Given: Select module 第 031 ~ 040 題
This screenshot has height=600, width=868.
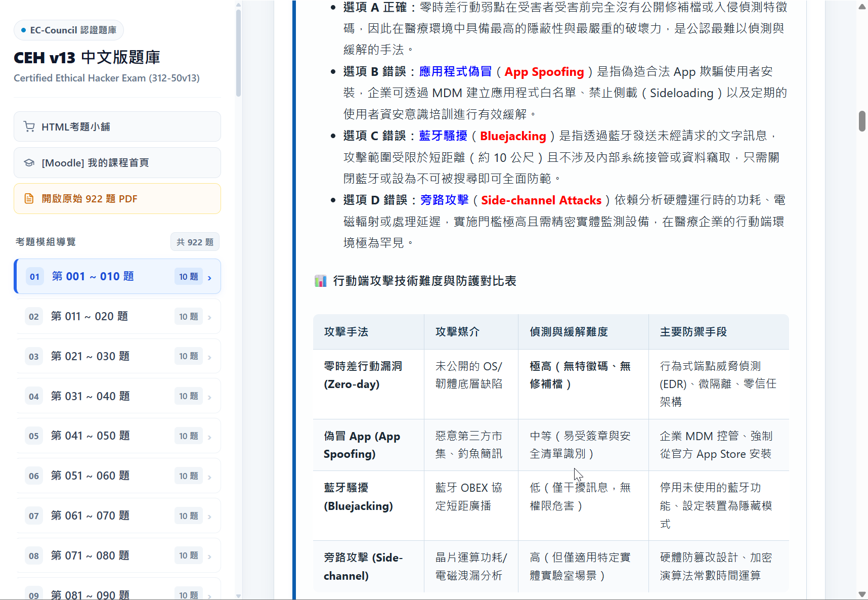Looking at the screenshot, I should 117,396.
